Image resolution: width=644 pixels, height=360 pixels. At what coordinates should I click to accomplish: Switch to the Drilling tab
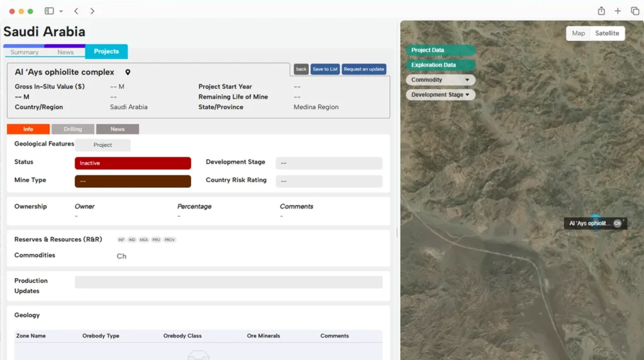coord(73,129)
